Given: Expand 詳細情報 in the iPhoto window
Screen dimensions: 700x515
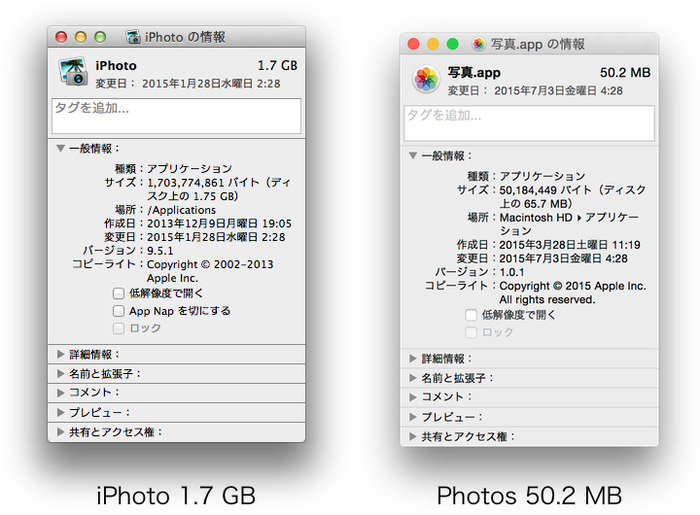Looking at the screenshot, I should [61, 354].
